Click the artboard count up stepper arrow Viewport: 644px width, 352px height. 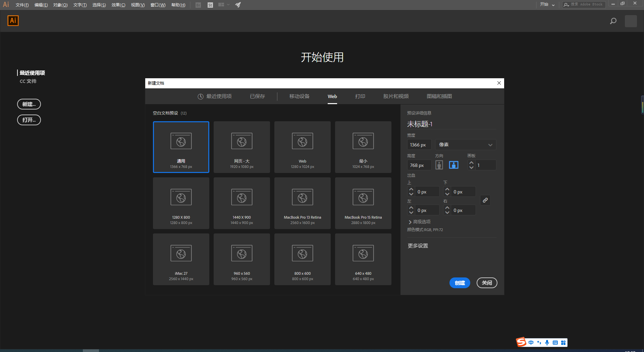(x=472, y=163)
